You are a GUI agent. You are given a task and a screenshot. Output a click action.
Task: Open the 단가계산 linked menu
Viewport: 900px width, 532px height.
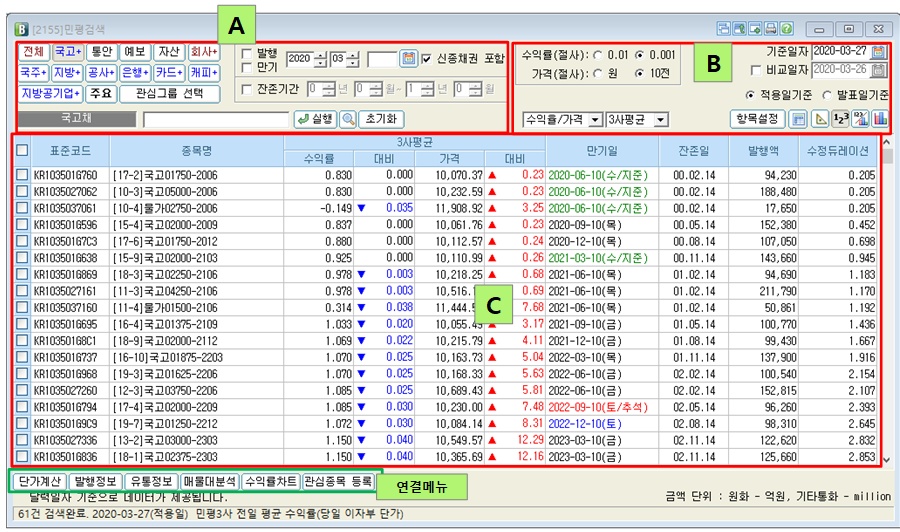[40, 481]
